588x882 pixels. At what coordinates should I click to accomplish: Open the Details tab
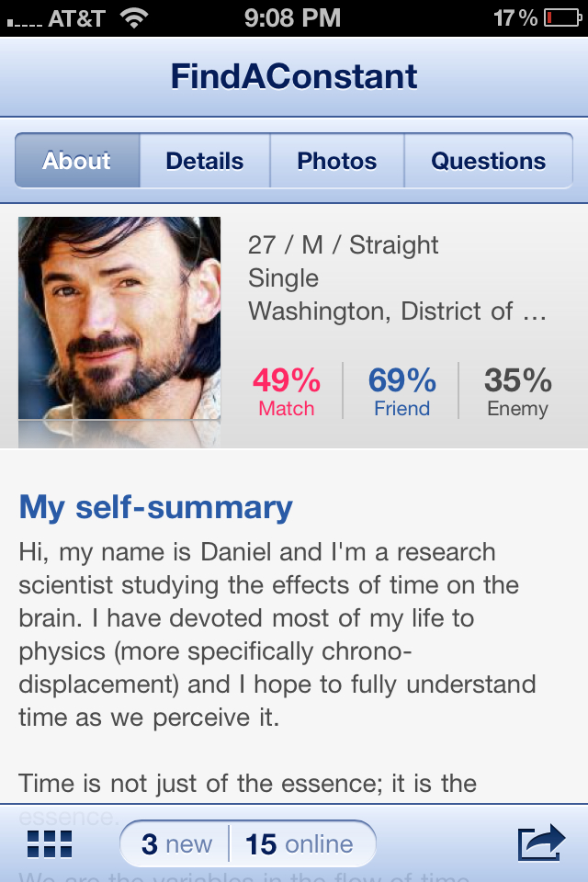tap(204, 161)
